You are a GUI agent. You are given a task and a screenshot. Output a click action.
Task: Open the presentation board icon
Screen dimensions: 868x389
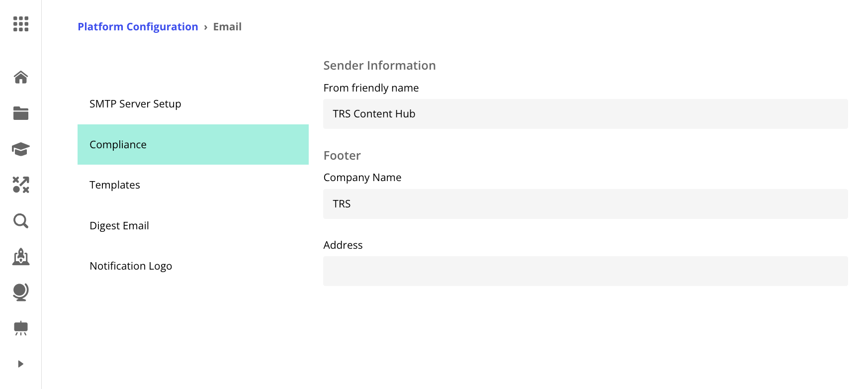point(21,328)
